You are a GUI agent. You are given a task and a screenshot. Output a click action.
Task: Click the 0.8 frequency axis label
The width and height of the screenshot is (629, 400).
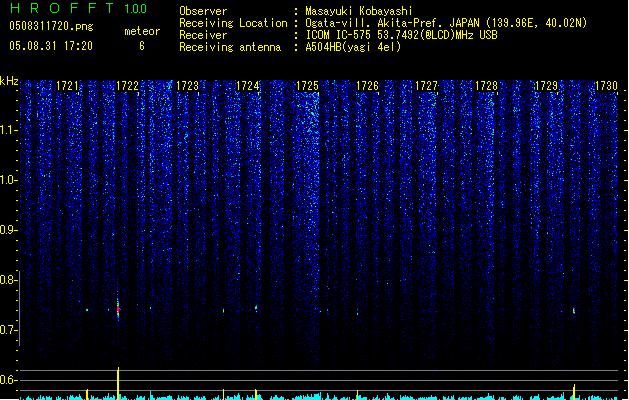8,280
